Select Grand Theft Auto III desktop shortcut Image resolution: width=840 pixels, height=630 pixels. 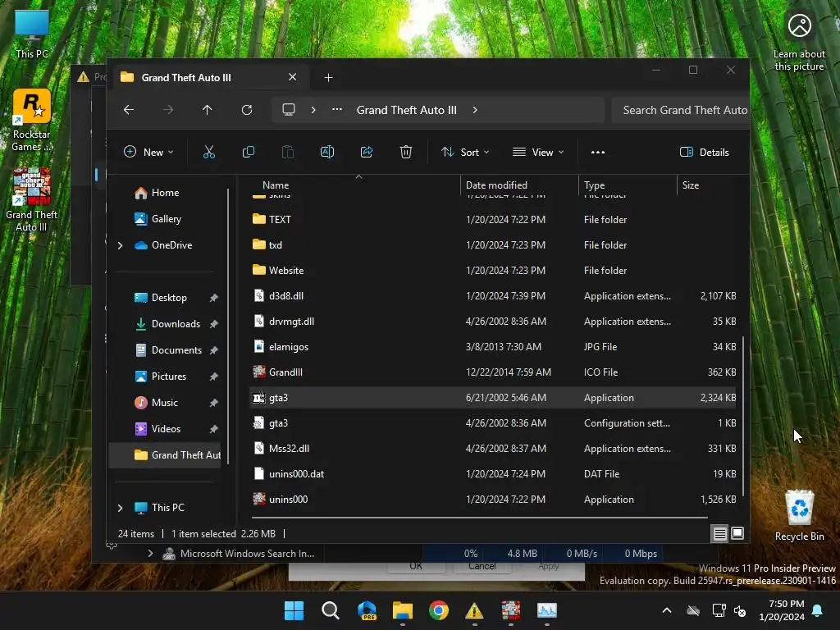coord(31,199)
